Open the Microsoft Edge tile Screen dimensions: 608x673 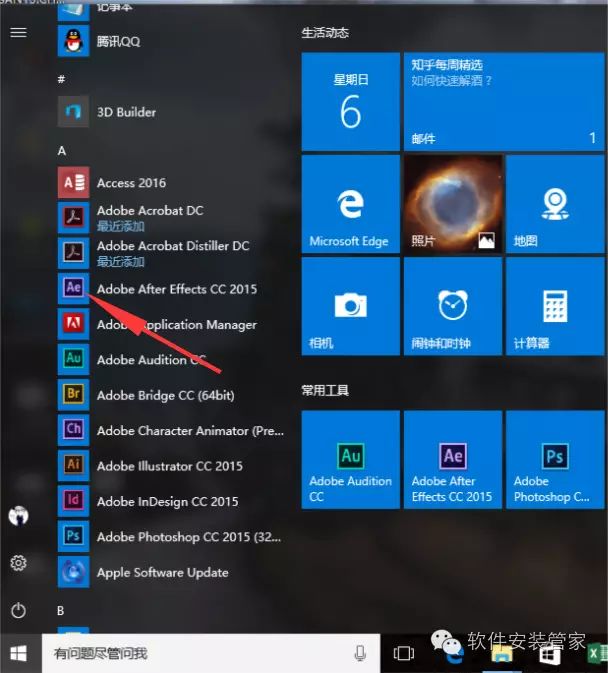pyautogui.click(x=349, y=204)
